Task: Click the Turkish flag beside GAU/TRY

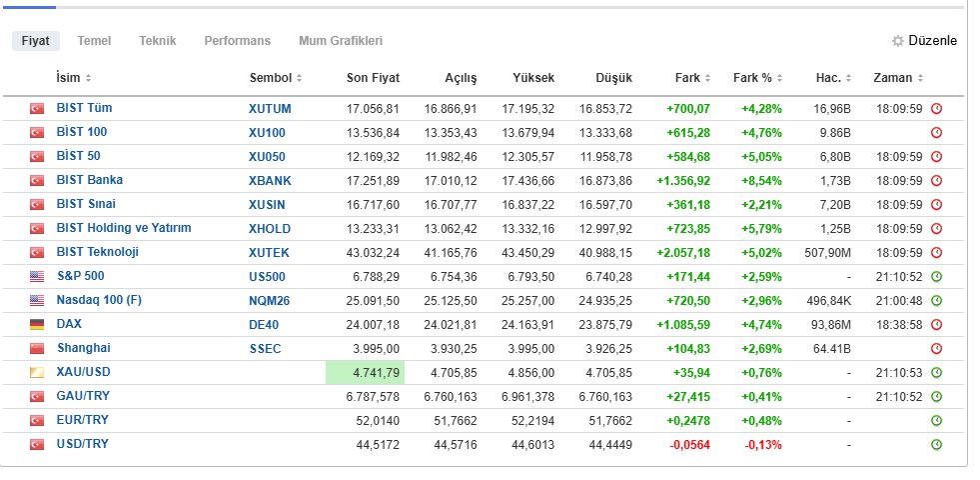Action: pos(37,397)
